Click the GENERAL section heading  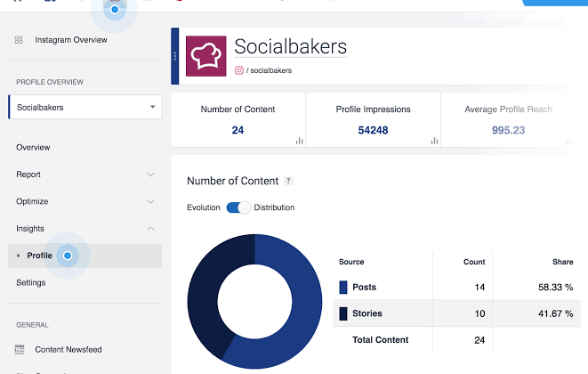pyautogui.click(x=32, y=325)
